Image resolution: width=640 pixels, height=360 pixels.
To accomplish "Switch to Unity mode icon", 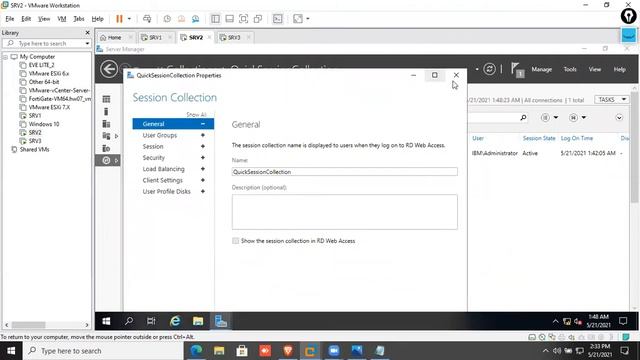I will click(258, 19).
